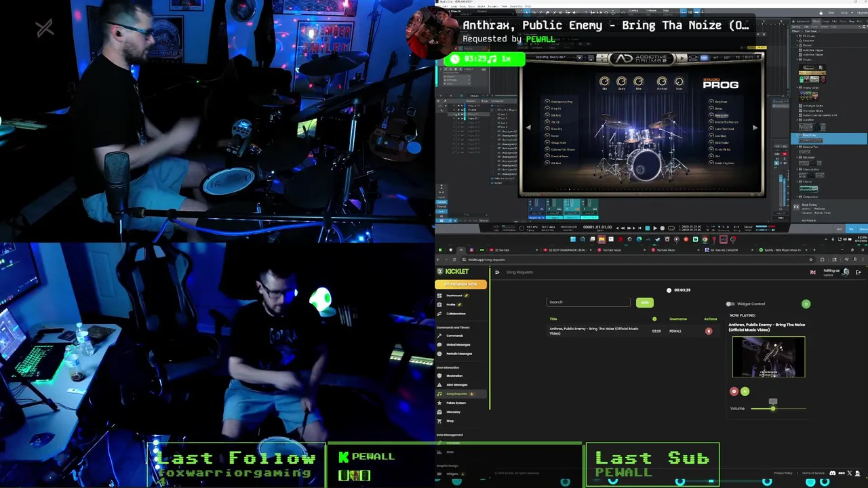Start playback in Studio One transport
The height and width of the screenshot is (488, 868).
pos(655,228)
